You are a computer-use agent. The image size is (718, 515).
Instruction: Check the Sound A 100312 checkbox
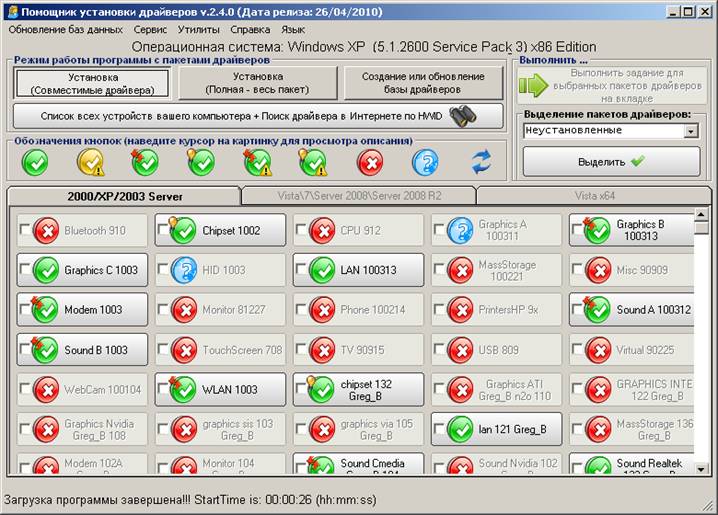[x=577, y=311]
